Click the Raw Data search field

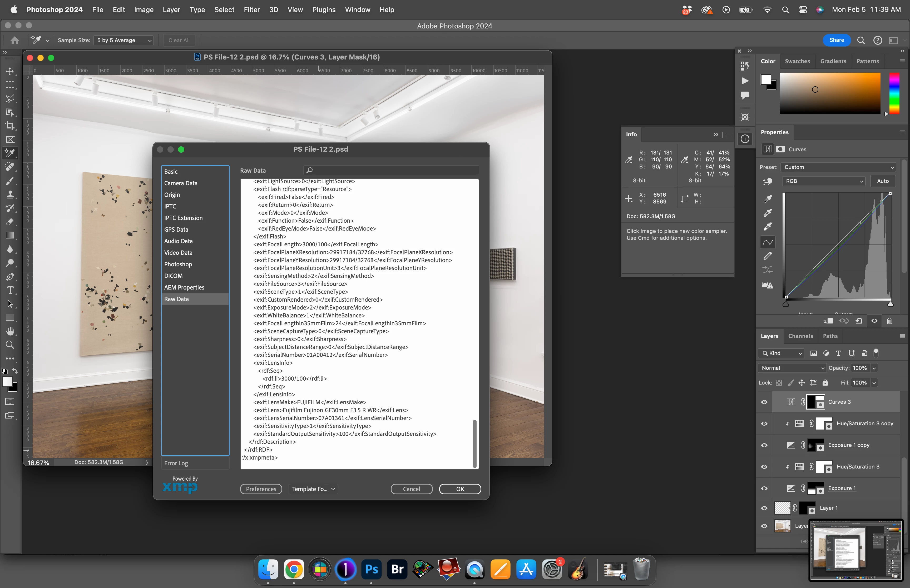[x=391, y=170]
